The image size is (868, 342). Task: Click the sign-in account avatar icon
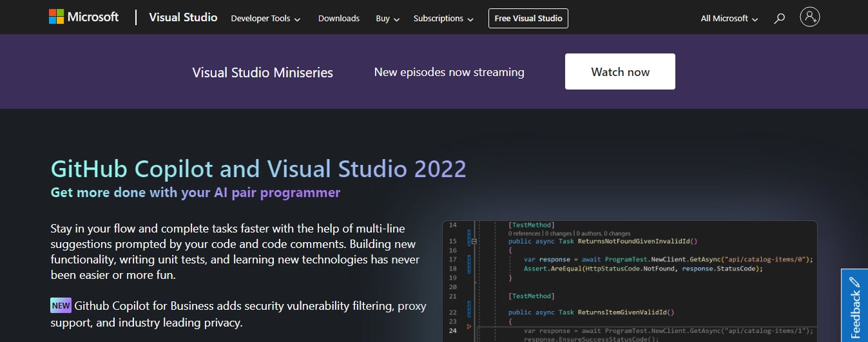click(809, 17)
